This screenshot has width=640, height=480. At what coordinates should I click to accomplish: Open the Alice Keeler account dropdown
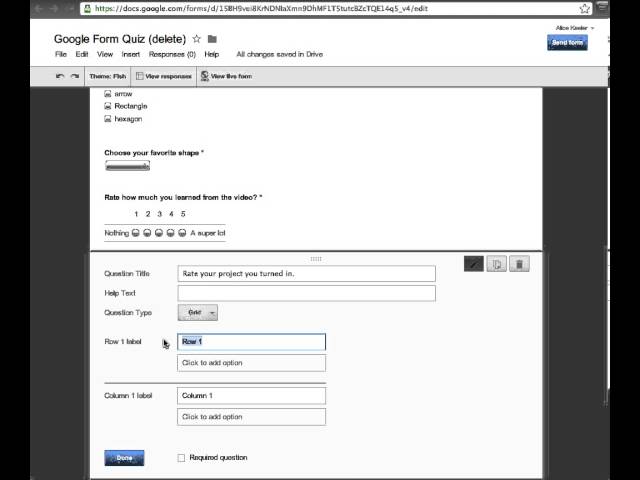pyautogui.click(x=574, y=28)
